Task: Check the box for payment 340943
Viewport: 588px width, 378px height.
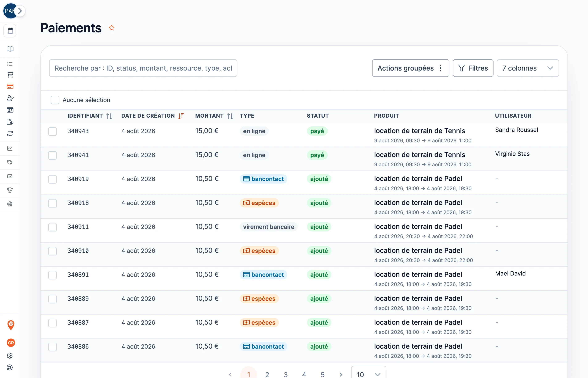Action: (x=52, y=131)
